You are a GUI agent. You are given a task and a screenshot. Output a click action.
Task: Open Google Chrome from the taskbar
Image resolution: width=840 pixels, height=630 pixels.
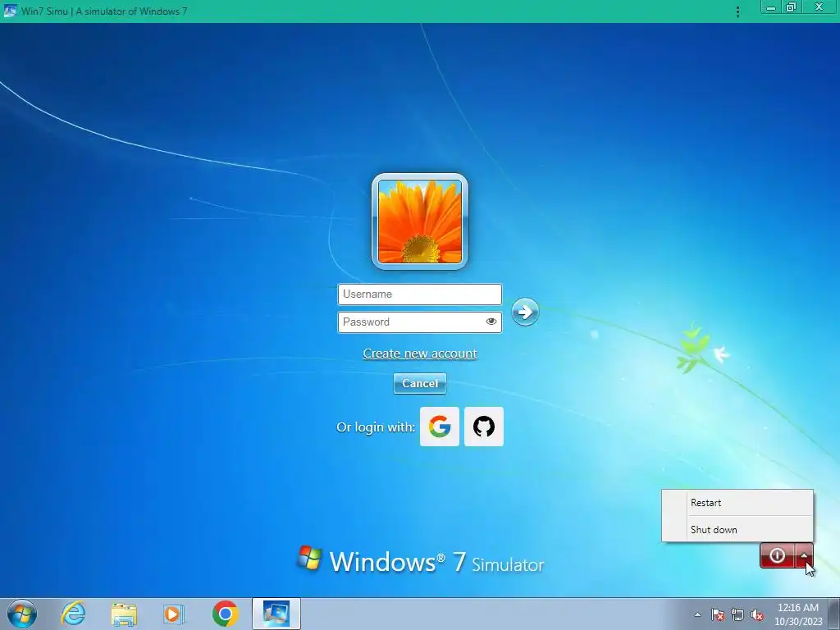225,614
